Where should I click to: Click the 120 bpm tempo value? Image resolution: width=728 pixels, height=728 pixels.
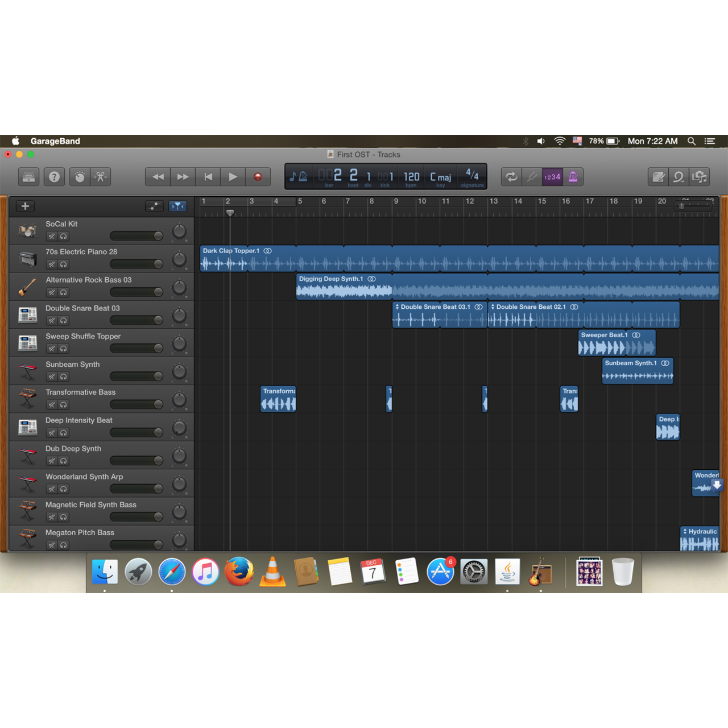click(411, 177)
